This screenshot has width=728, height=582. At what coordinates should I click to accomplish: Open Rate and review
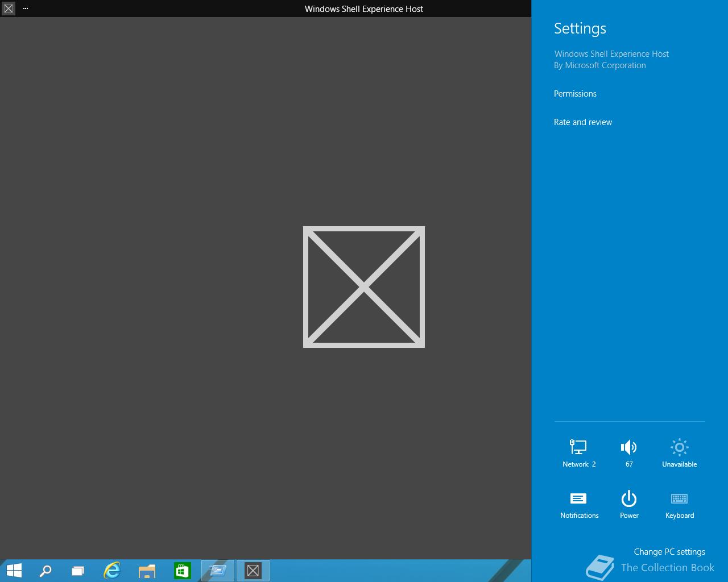tap(583, 122)
